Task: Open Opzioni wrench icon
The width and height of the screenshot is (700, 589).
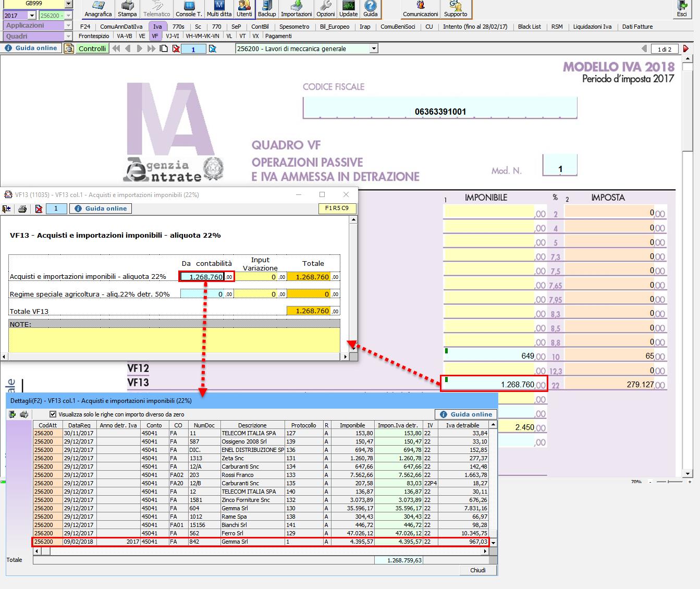Action: (x=326, y=9)
